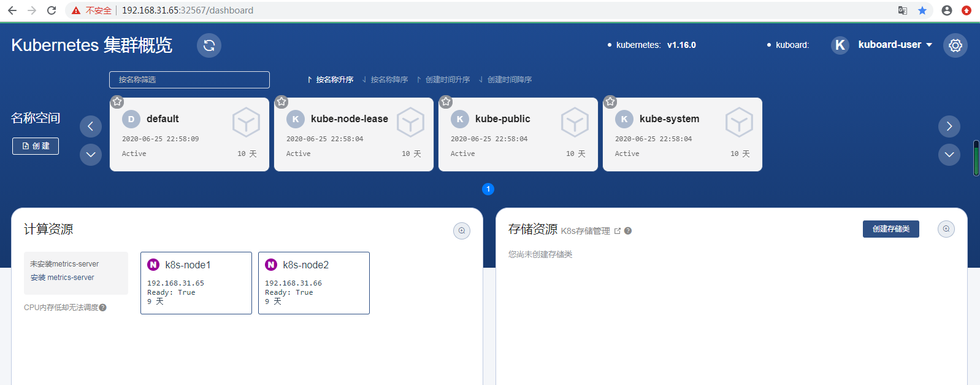980x385 pixels.
Task: Expand namespace list with left down chevron
Action: point(91,155)
